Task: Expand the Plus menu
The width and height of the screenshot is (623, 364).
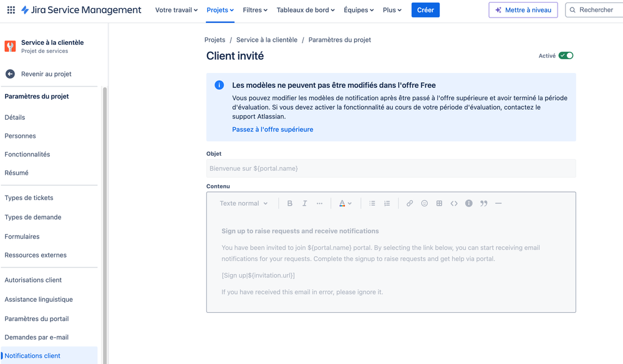Action: [x=392, y=10]
